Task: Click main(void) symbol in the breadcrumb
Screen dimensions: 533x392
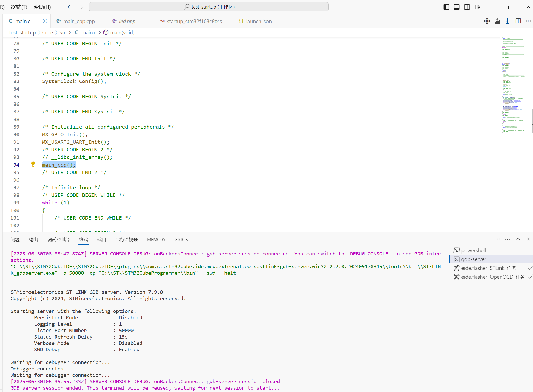Action: (122, 32)
